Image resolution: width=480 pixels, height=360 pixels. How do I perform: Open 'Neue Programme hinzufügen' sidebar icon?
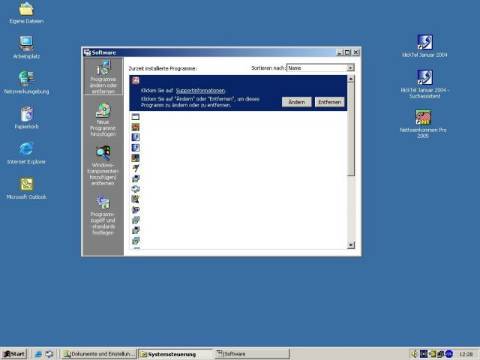103,119
